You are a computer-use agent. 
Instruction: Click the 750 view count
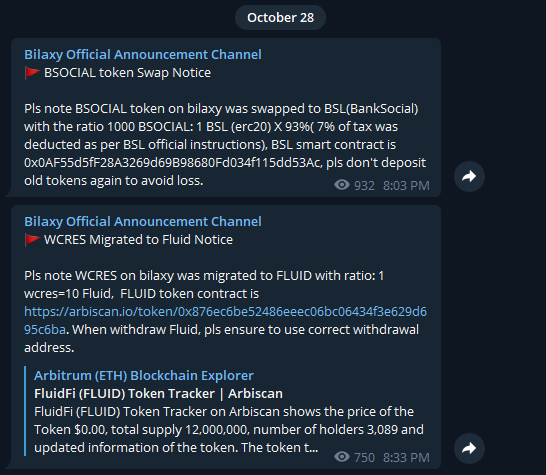364,458
